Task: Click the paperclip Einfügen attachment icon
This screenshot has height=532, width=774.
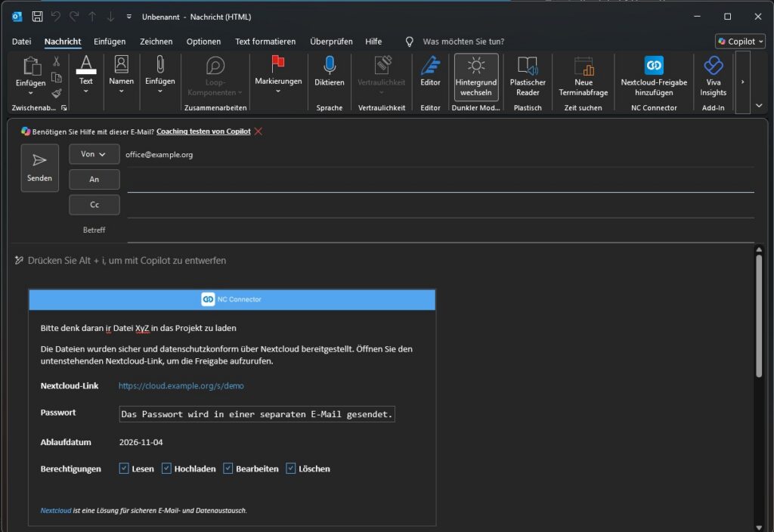Action: point(160,64)
